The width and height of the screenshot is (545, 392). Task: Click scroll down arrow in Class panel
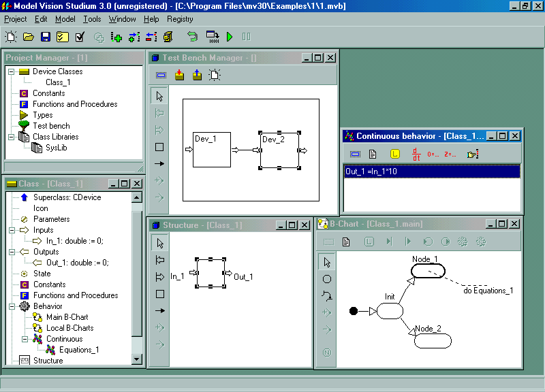pos(137,359)
